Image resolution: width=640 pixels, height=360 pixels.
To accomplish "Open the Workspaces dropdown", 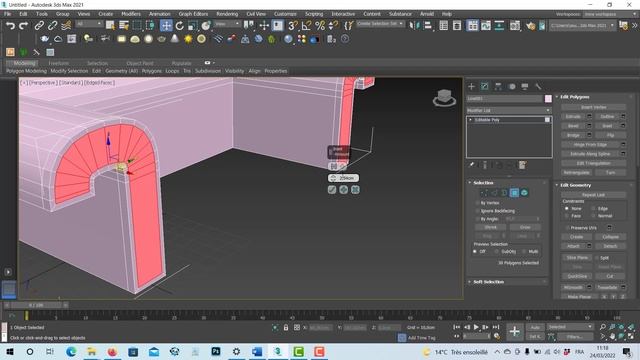I will pyautogui.click(x=610, y=14).
